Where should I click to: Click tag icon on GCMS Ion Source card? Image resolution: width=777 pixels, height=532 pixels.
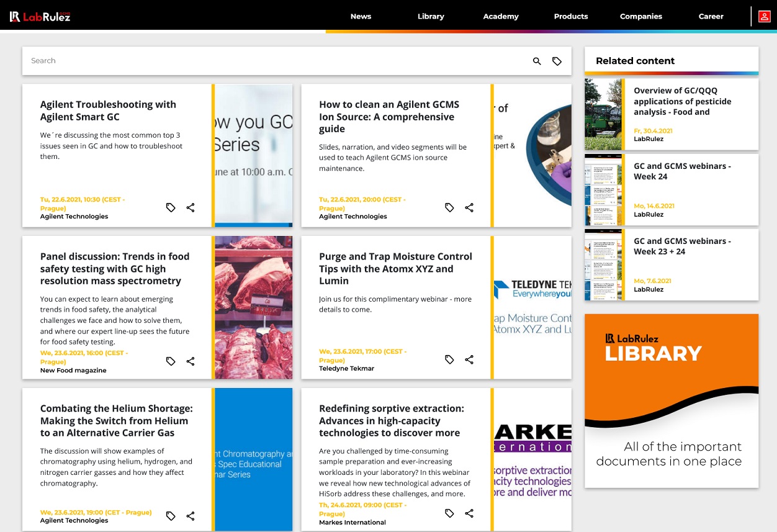pyautogui.click(x=449, y=207)
